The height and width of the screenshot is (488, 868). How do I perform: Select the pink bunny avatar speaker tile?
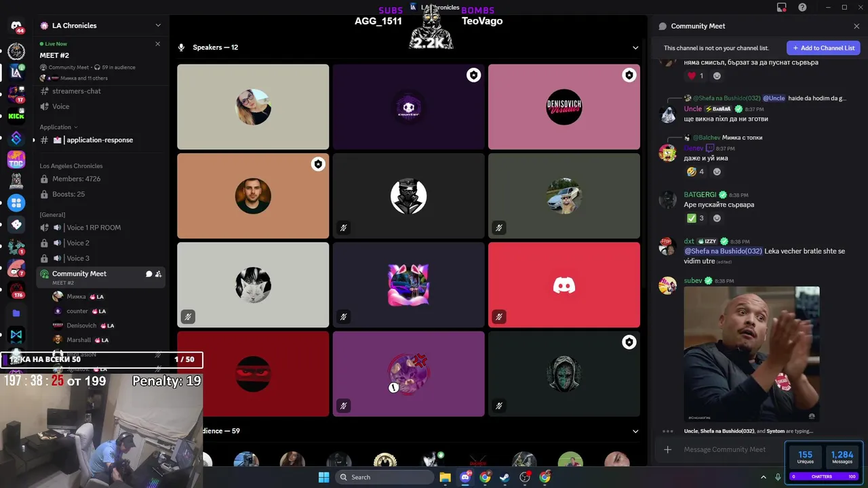(x=409, y=285)
